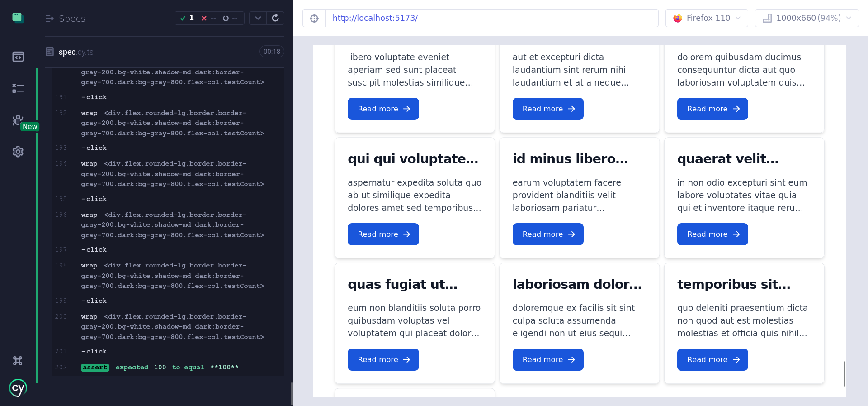Open the 1000x660 viewport size dropdown

coord(807,18)
